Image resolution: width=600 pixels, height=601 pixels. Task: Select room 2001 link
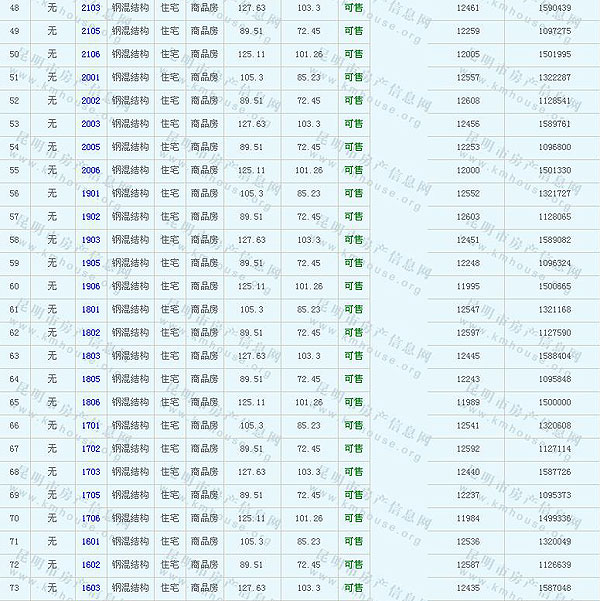[x=90, y=77]
